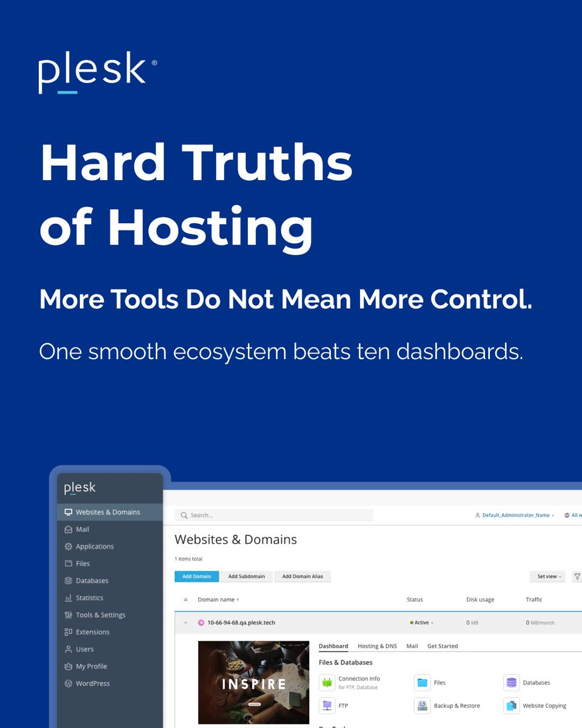Click the Websites & Domains monitor icon

coord(69,512)
